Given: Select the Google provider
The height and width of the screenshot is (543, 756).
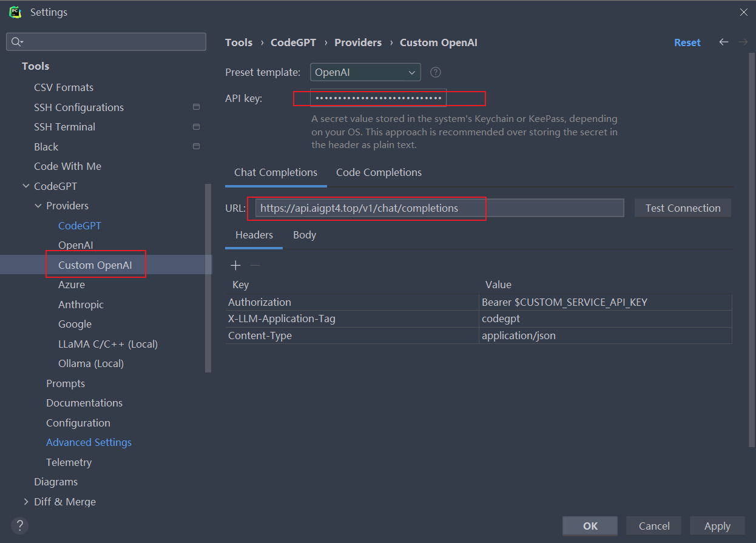Looking at the screenshot, I should [75, 324].
